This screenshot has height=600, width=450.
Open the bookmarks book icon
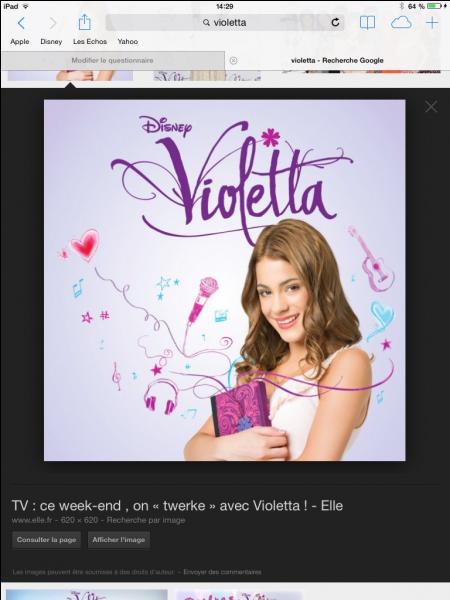coord(367,23)
